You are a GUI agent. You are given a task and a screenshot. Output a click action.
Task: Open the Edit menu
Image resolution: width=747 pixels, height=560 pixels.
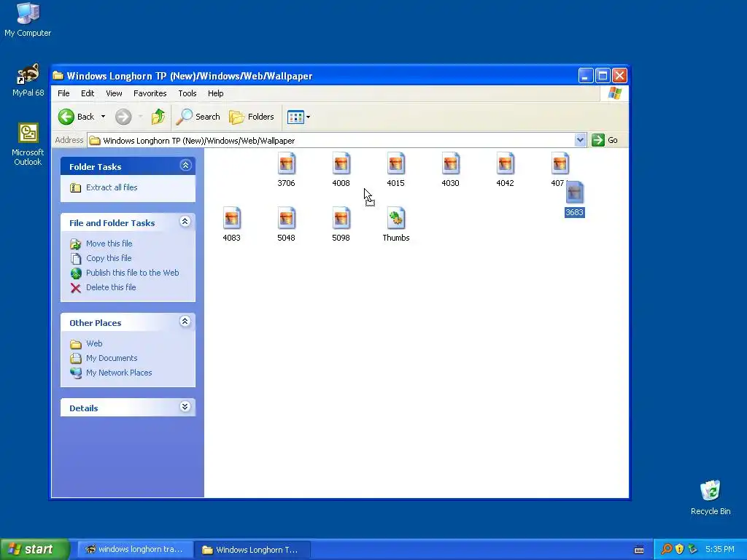coord(88,93)
